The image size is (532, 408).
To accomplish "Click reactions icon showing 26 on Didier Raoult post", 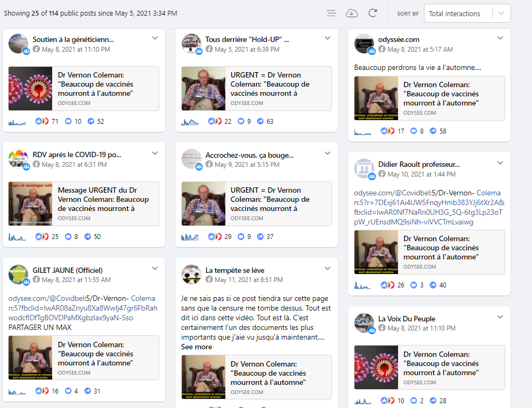I will (x=387, y=285).
